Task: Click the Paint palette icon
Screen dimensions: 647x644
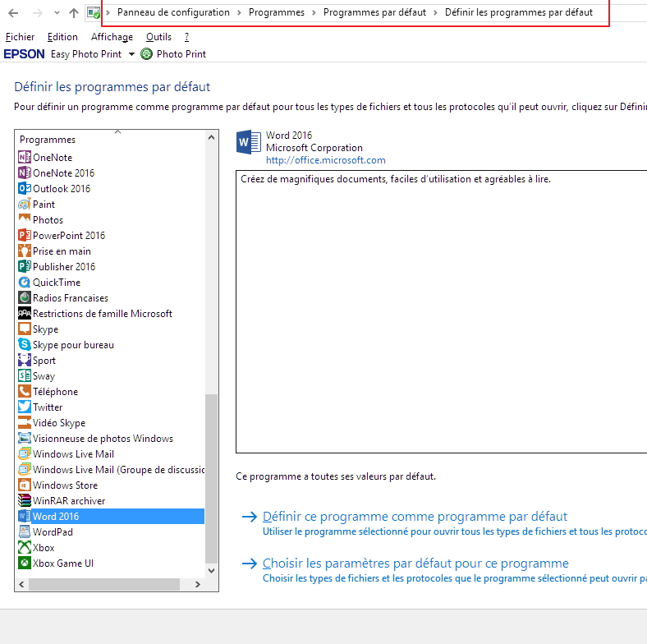Action: click(25, 204)
